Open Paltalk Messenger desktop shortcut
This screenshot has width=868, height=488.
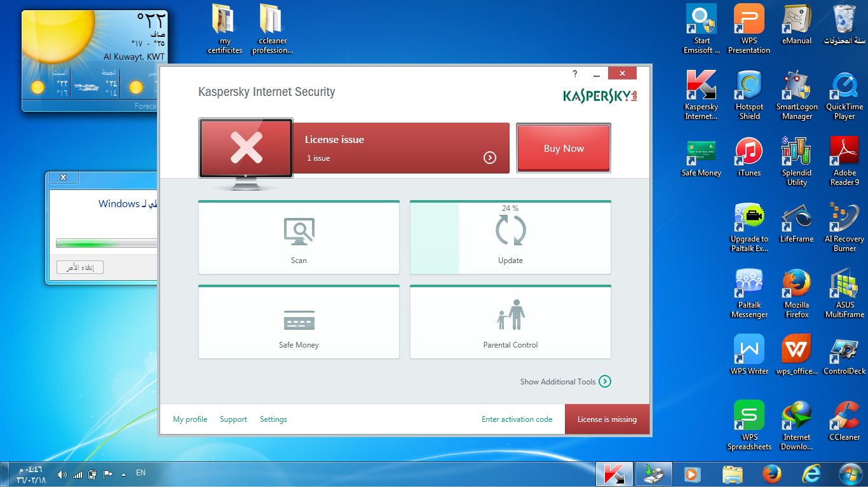coord(749,293)
